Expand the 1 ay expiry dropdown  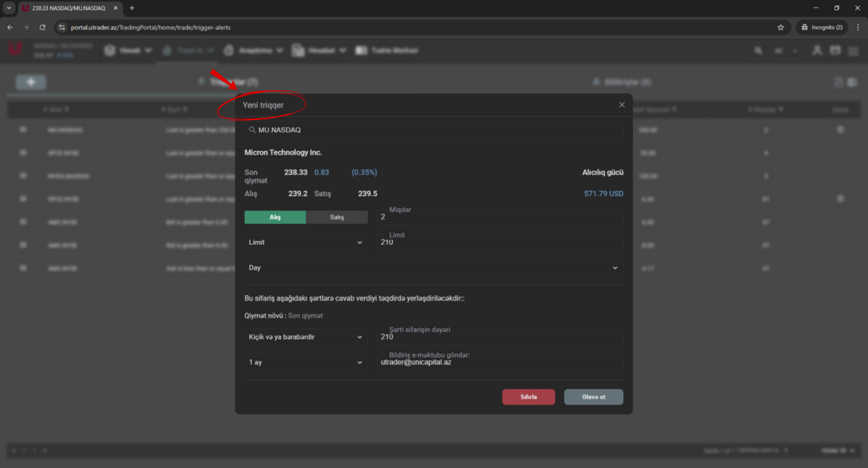[x=306, y=362]
